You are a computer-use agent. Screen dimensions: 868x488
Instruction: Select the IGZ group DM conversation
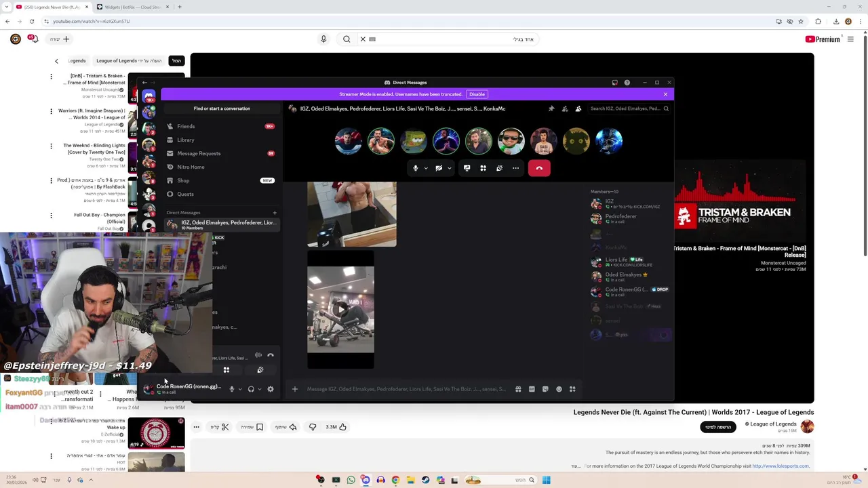pos(222,224)
